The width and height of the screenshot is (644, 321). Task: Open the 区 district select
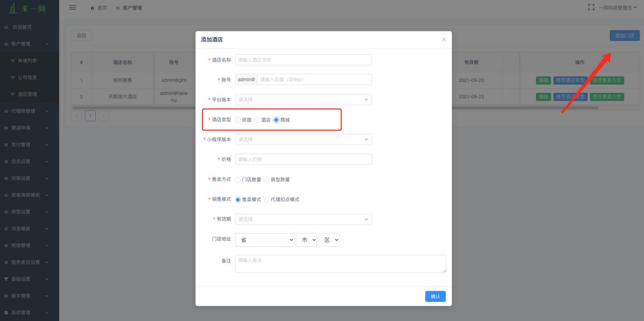point(329,240)
